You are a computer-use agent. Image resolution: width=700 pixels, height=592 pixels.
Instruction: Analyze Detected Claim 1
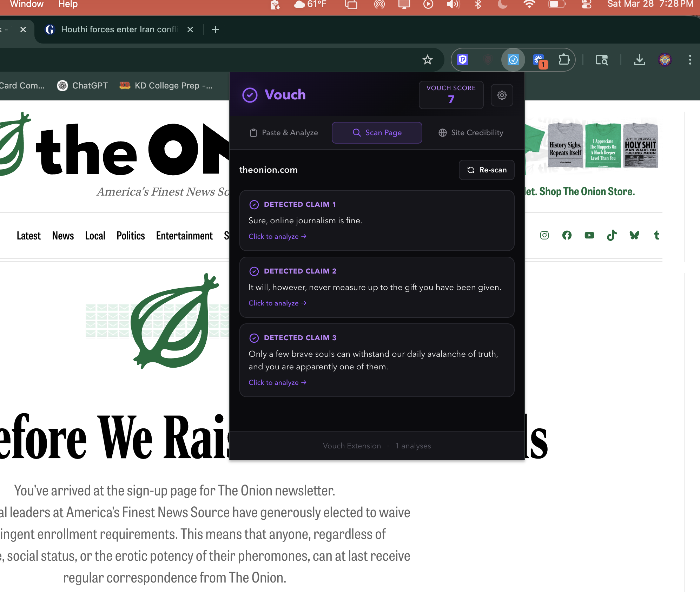tap(277, 237)
